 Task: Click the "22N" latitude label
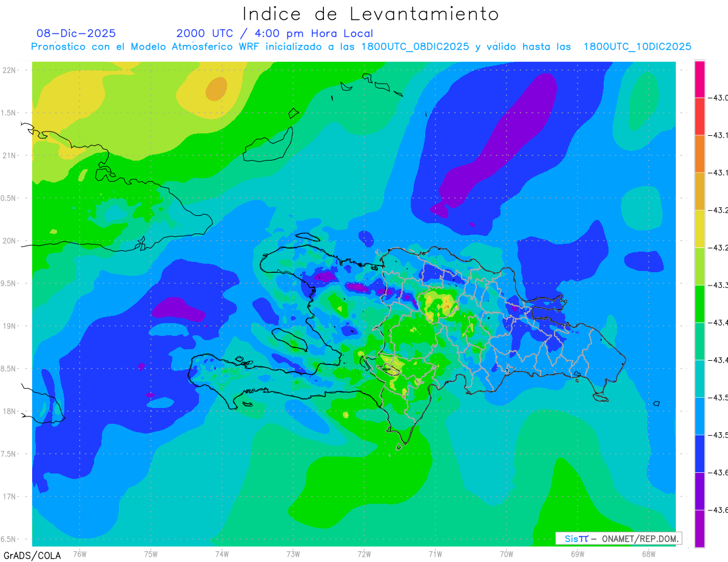9,70
